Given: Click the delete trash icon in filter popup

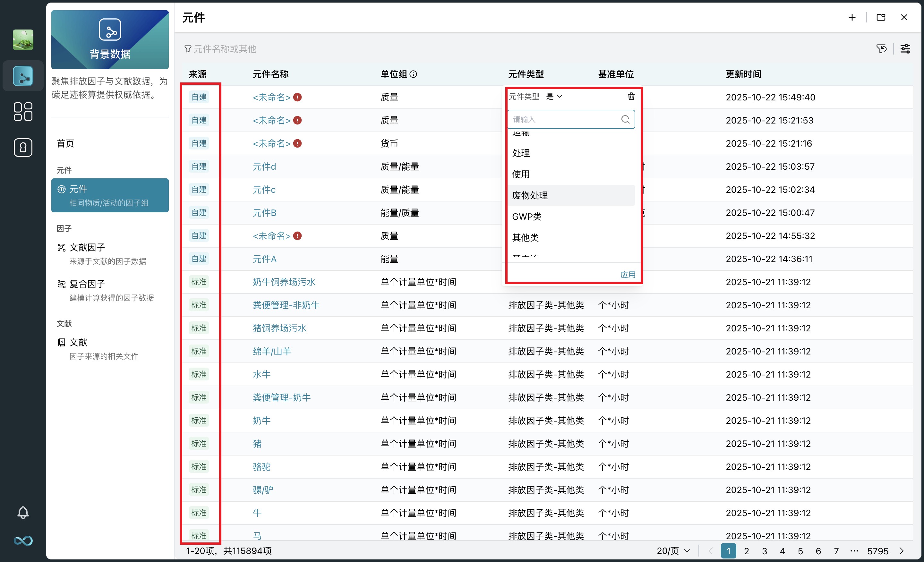Looking at the screenshot, I should pyautogui.click(x=631, y=96).
